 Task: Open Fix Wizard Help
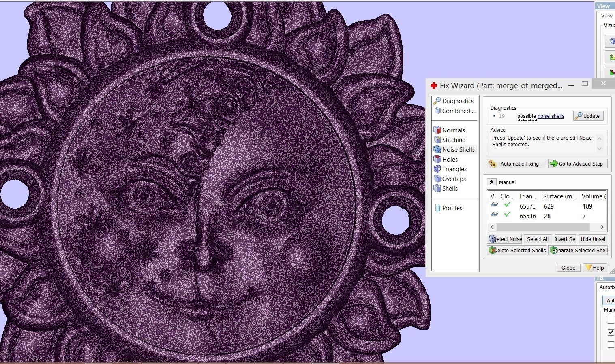tap(595, 268)
